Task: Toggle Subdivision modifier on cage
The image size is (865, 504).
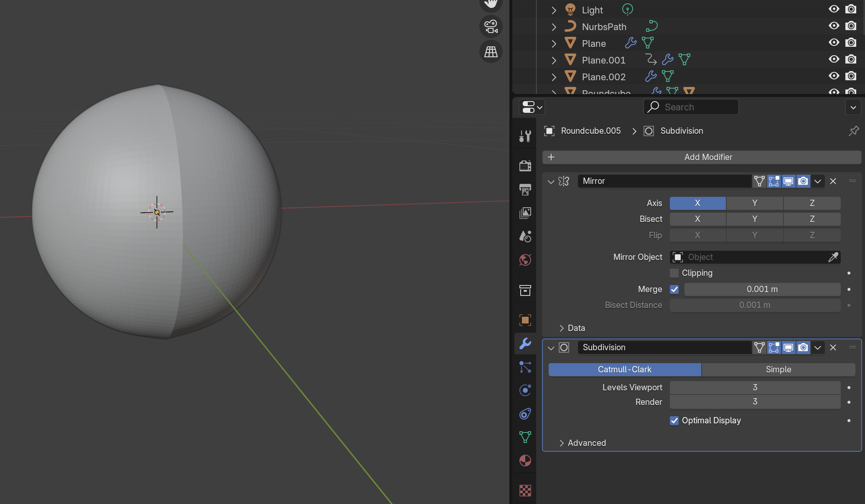Action: (x=759, y=347)
